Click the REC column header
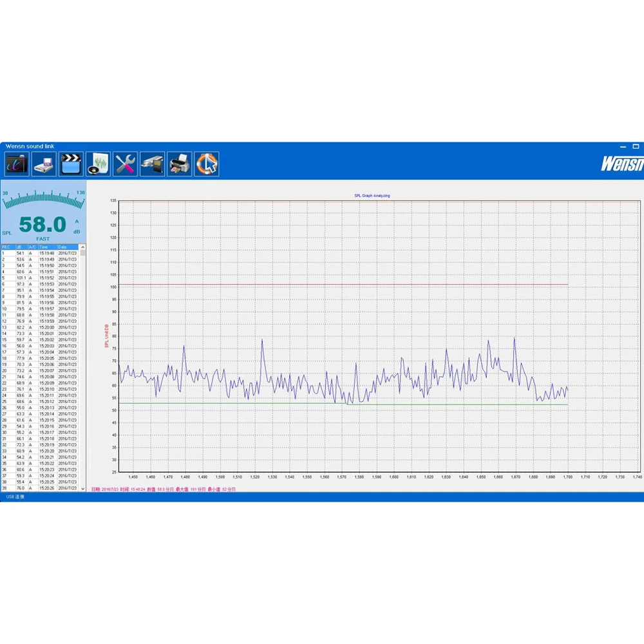The image size is (644, 644). 8,247
